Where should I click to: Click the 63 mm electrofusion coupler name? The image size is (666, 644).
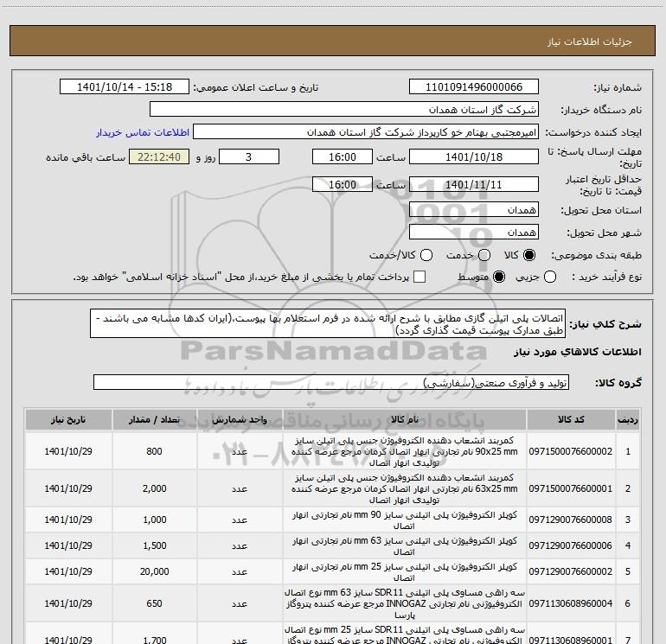click(x=405, y=546)
